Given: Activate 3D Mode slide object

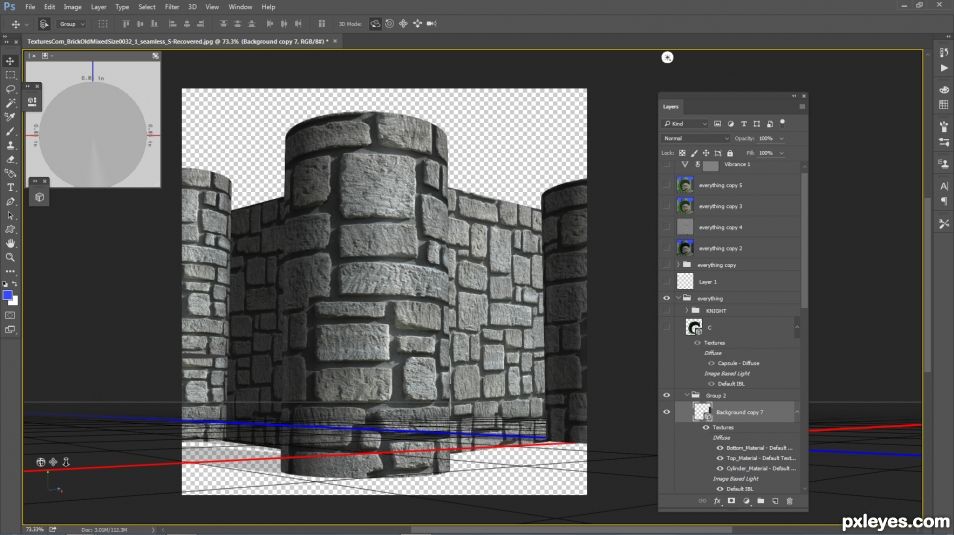Looking at the screenshot, I should point(417,24).
